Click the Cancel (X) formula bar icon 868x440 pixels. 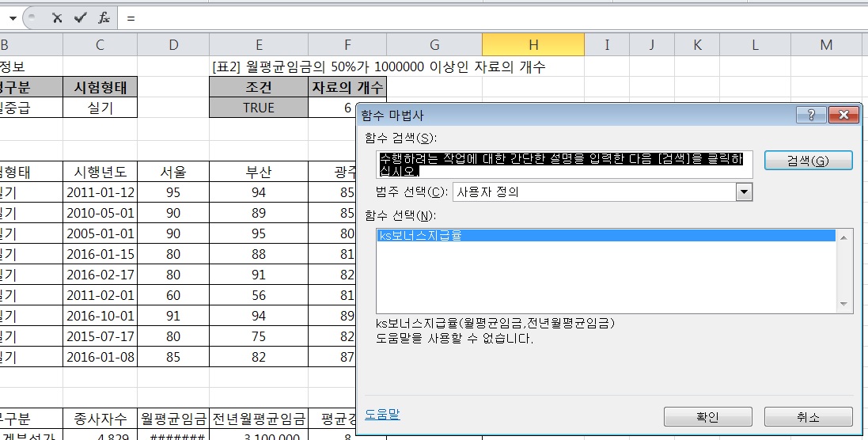pyautogui.click(x=57, y=17)
